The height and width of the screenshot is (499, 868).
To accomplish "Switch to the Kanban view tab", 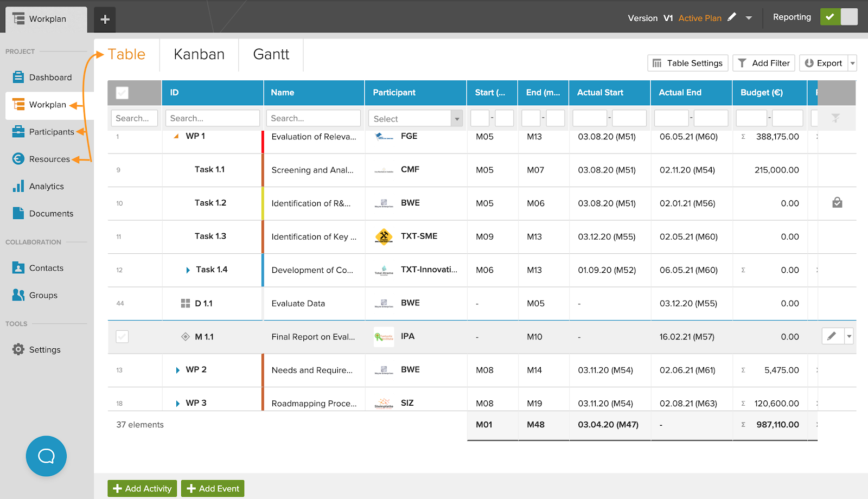I will [x=199, y=54].
